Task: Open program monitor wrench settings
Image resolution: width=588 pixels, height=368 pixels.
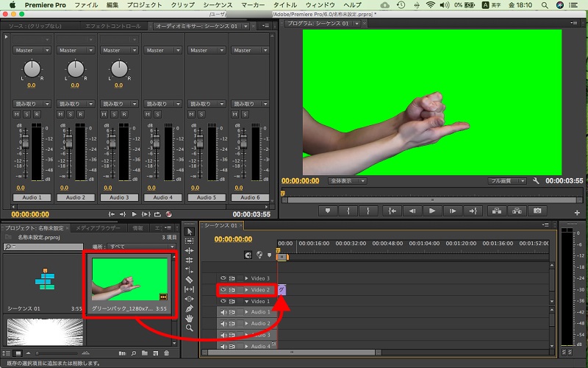Action: tap(536, 180)
